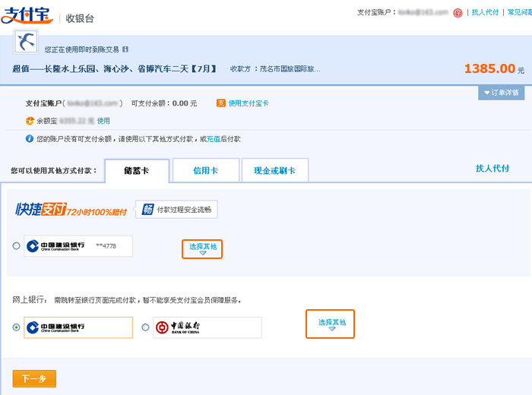Click the blue info icon near balance notice
This screenshot has height=395, width=532.
[x=30, y=139]
